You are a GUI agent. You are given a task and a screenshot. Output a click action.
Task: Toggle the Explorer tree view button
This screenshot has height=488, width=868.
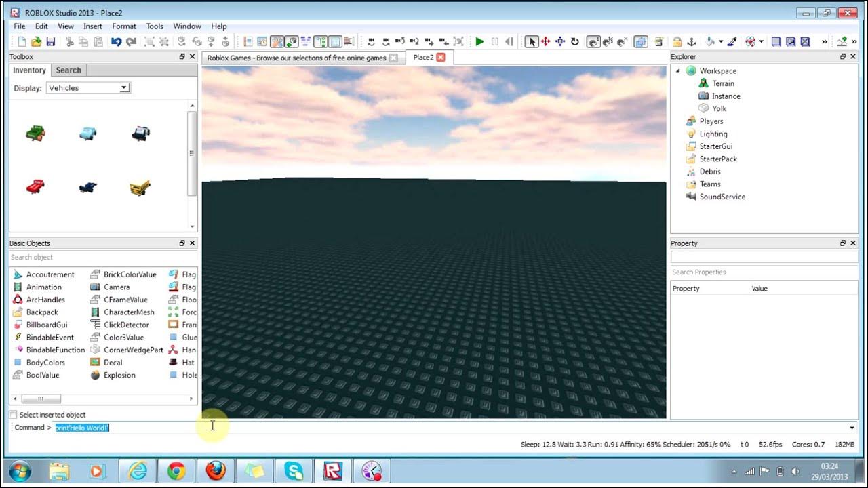click(320, 41)
